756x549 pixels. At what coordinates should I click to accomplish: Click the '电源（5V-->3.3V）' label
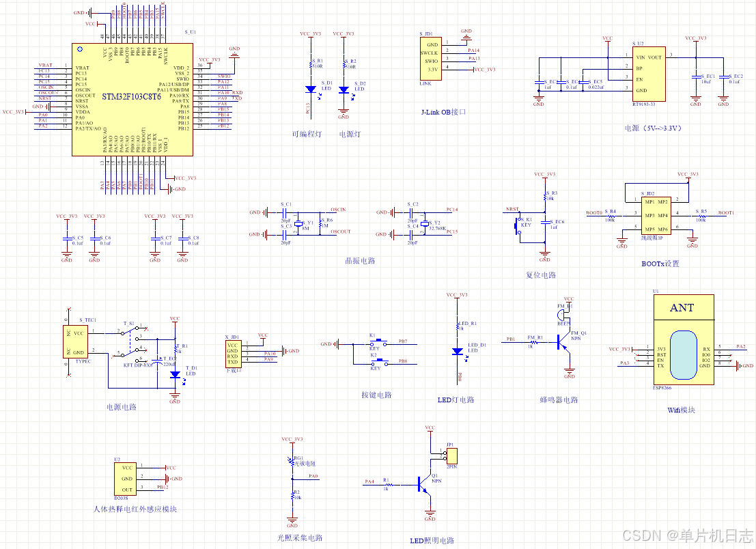click(653, 128)
